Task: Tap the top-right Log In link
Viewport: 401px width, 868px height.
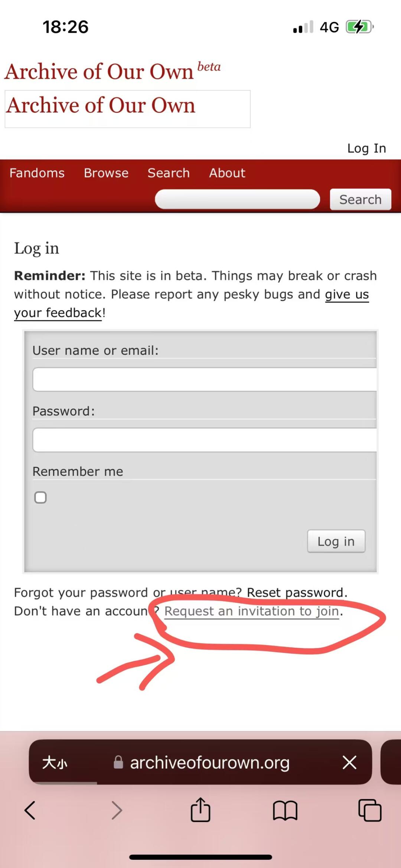Action: 367,148
